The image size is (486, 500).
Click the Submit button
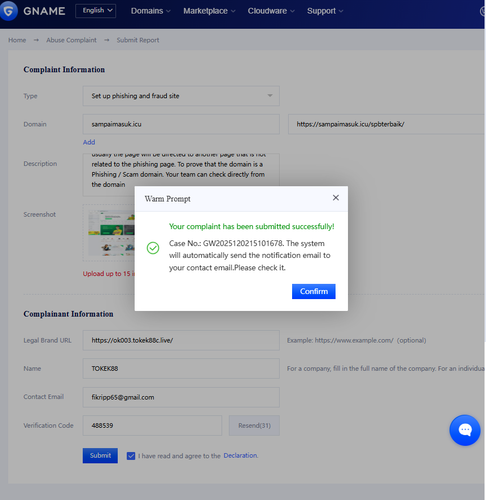point(100,456)
